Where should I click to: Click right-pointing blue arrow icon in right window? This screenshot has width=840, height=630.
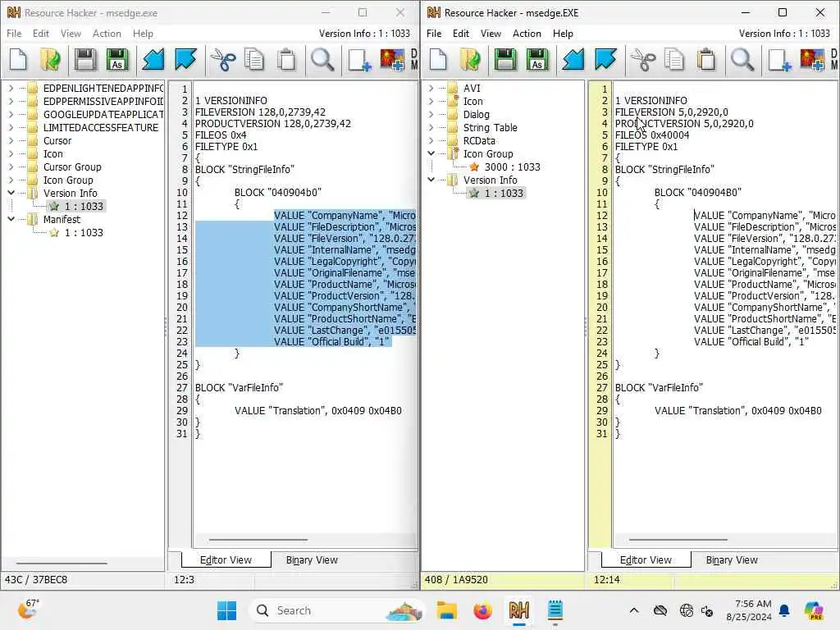[x=605, y=59]
